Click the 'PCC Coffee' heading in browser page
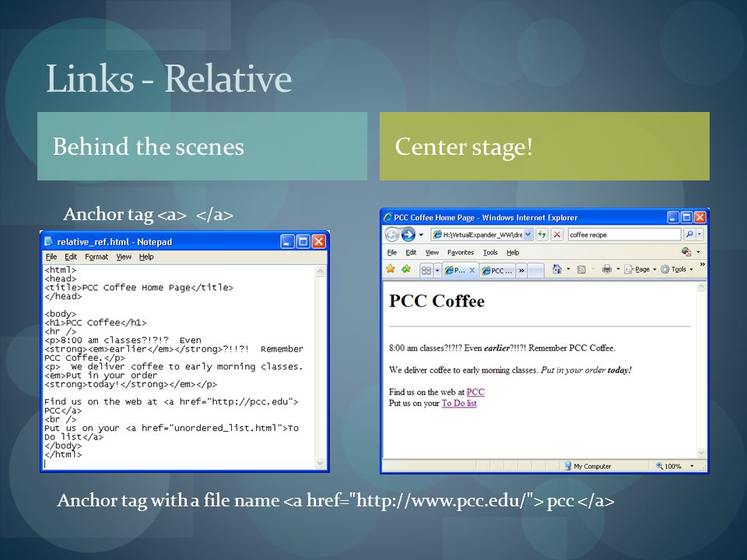This screenshot has width=747, height=560. (437, 301)
